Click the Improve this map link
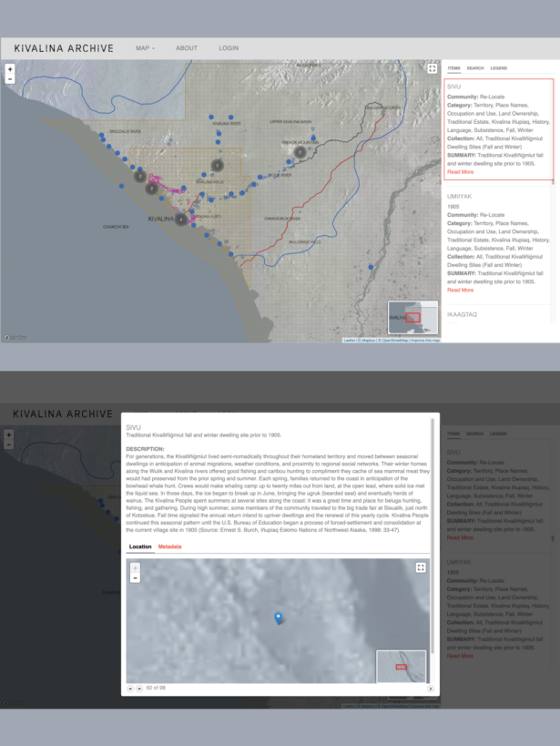Image resolution: width=560 pixels, height=746 pixels. tap(425, 340)
